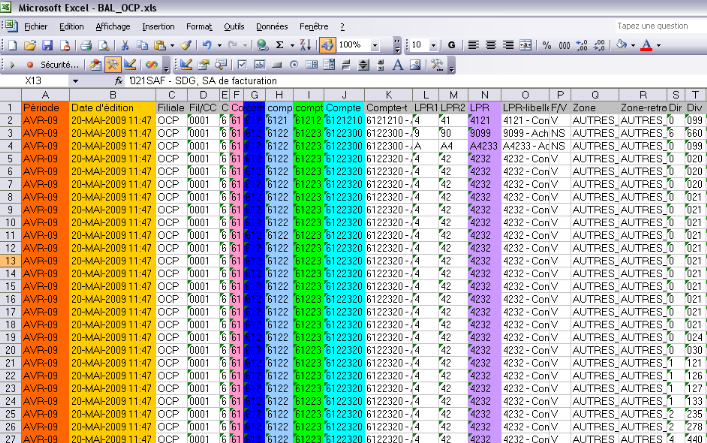Click the Undo arrow icon
Image resolution: width=707 pixels, height=443 pixels.
(x=206, y=45)
